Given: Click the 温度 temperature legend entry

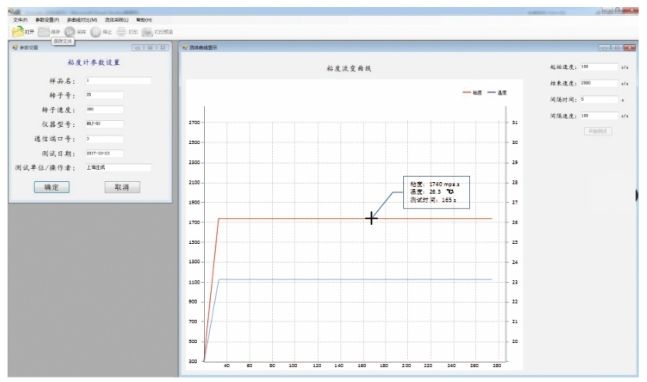Looking at the screenshot, I should tap(497, 93).
